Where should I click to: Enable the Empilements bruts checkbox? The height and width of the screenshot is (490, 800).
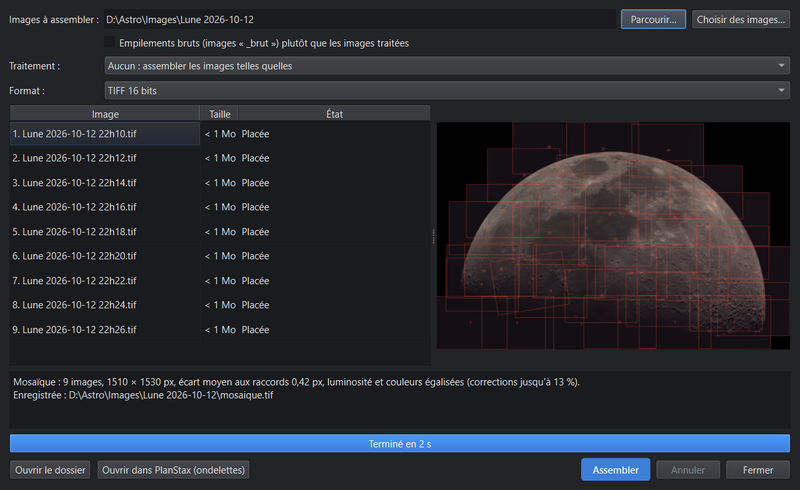tap(110, 43)
